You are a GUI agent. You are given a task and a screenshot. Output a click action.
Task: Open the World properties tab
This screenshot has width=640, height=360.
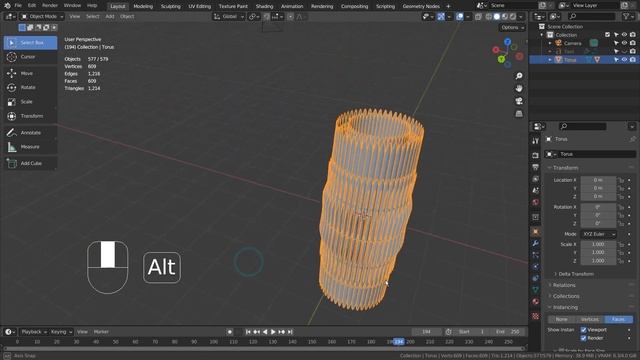(536, 202)
